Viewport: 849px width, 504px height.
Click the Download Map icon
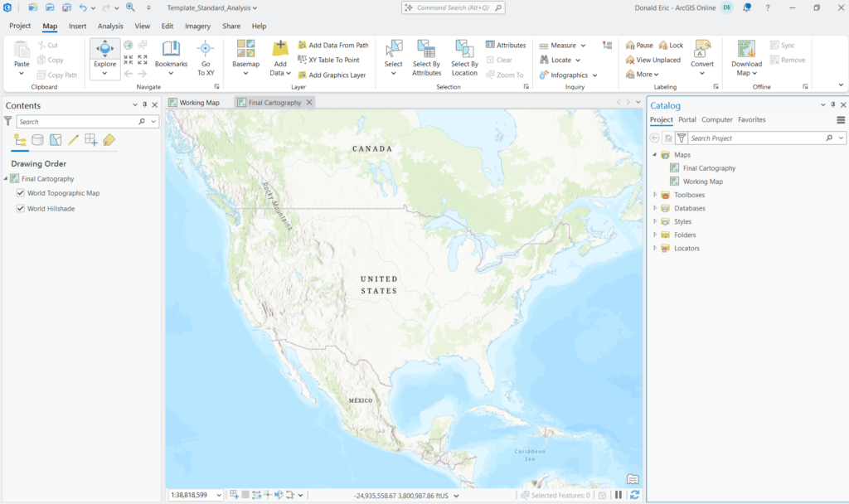(746, 50)
